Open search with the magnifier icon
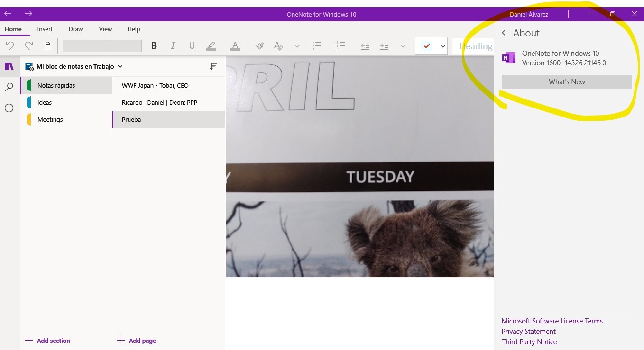 [9, 87]
